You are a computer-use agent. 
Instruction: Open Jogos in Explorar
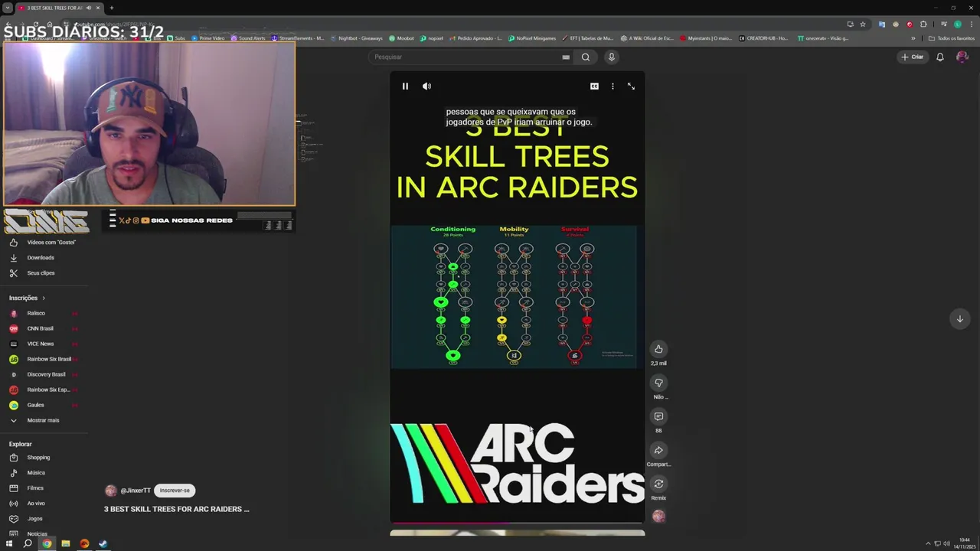(x=44, y=519)
